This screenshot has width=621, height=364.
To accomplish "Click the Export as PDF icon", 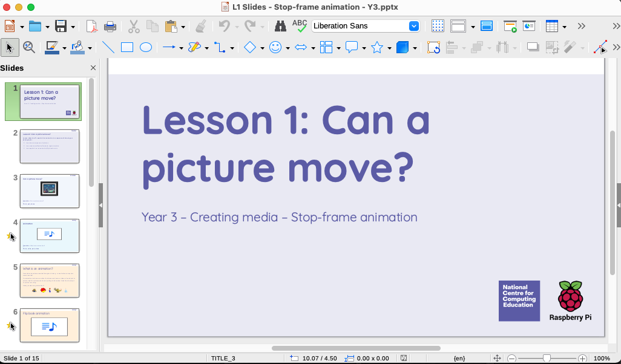I will 91,26.
